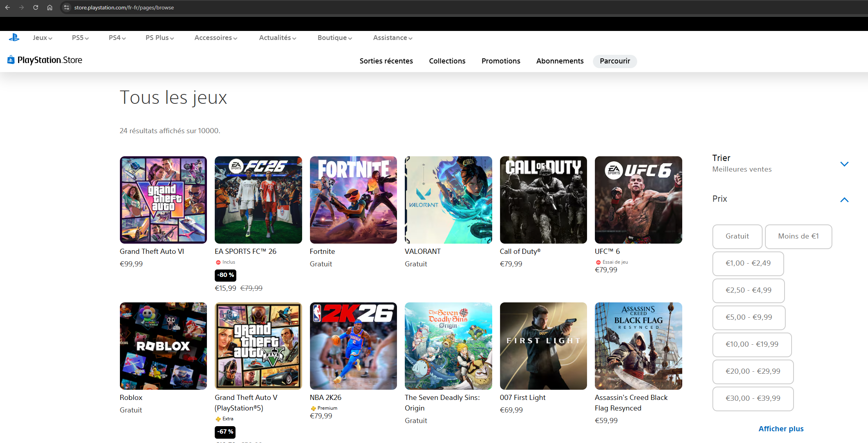Click the Grand Theft Auto VI title
The image size is (868, 443).
tap(152, 251)
